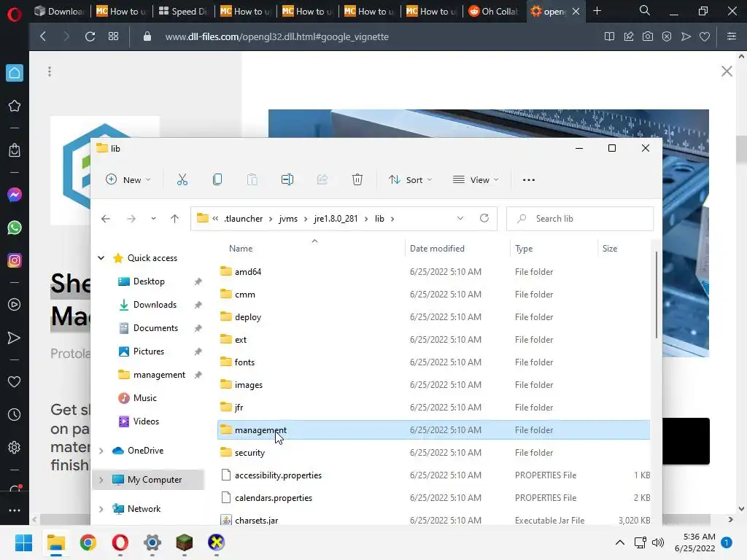Open Instagram in Opera sidebar
Viewport: 747px width, 560px height.
(15, 260)
